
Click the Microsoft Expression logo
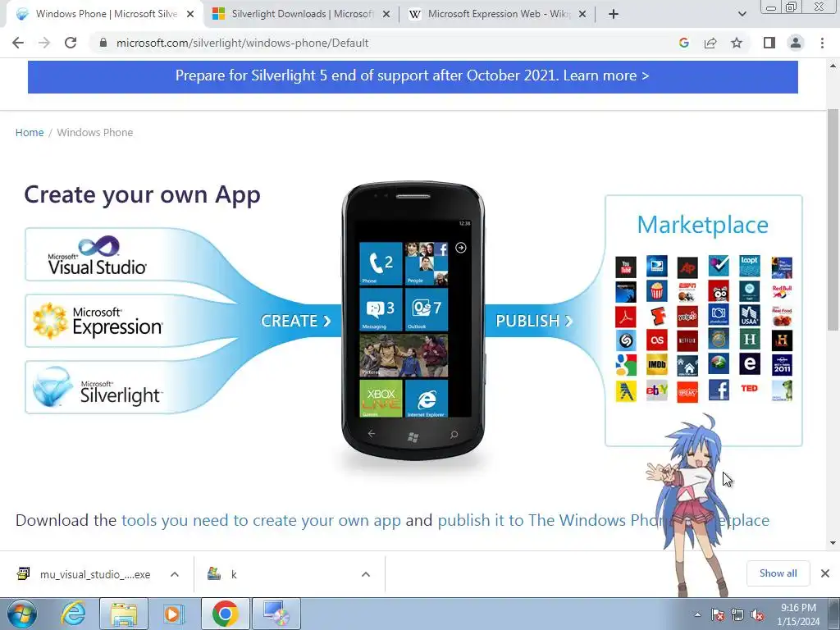[98, 321]
